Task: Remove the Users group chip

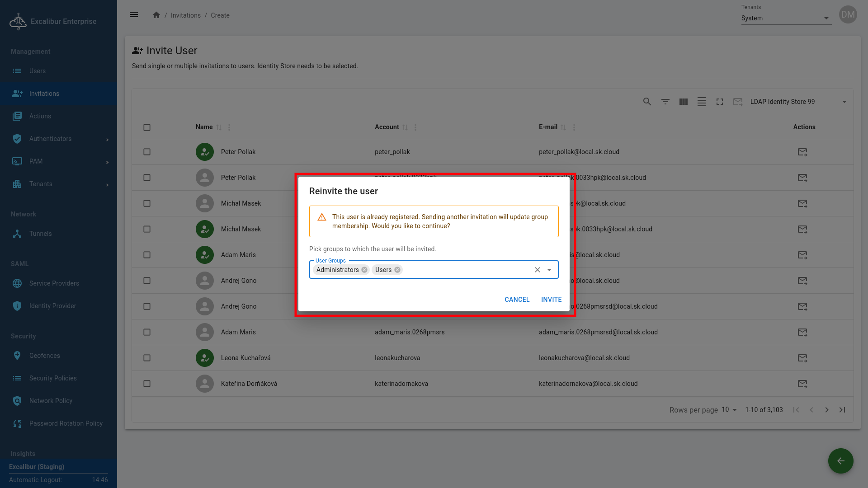Action: pyautogui.click(x=397, y=270)
